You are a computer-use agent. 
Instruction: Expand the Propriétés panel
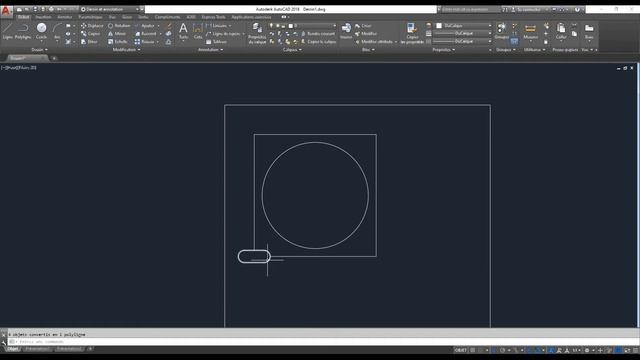click(444, 50)
